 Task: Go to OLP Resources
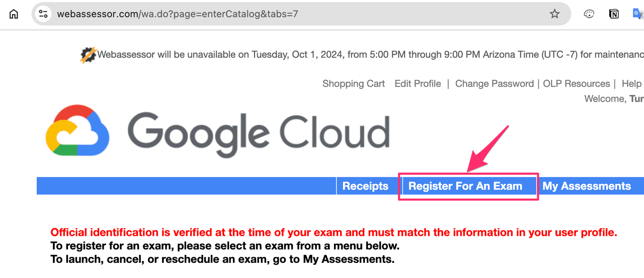(x=576, y=84)
